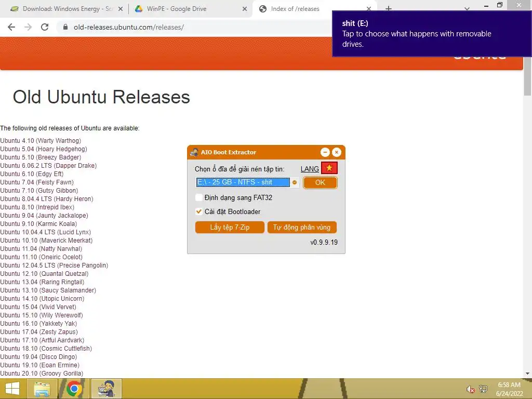Open the E:\ 25 GB NTFS drive dropdown

tap(247, 182)
